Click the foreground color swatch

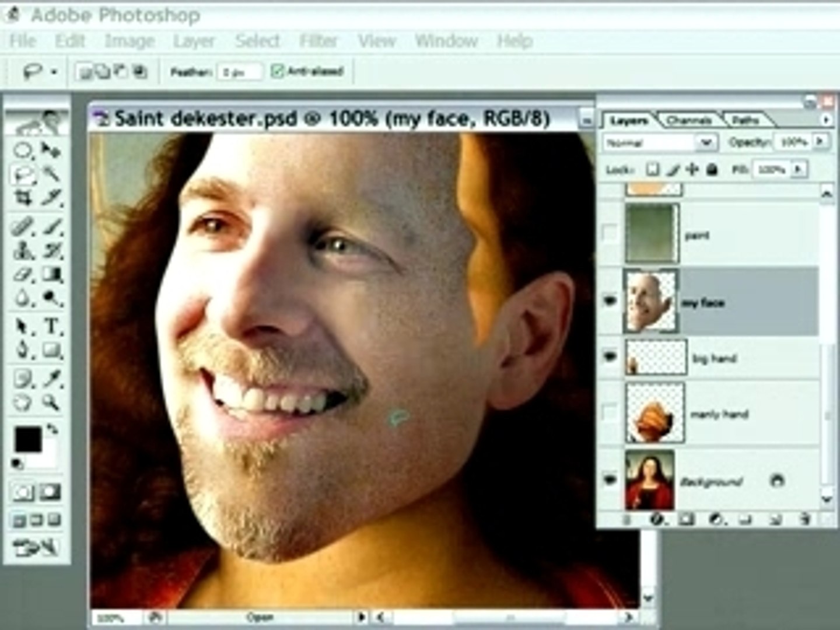click(27, 438)
